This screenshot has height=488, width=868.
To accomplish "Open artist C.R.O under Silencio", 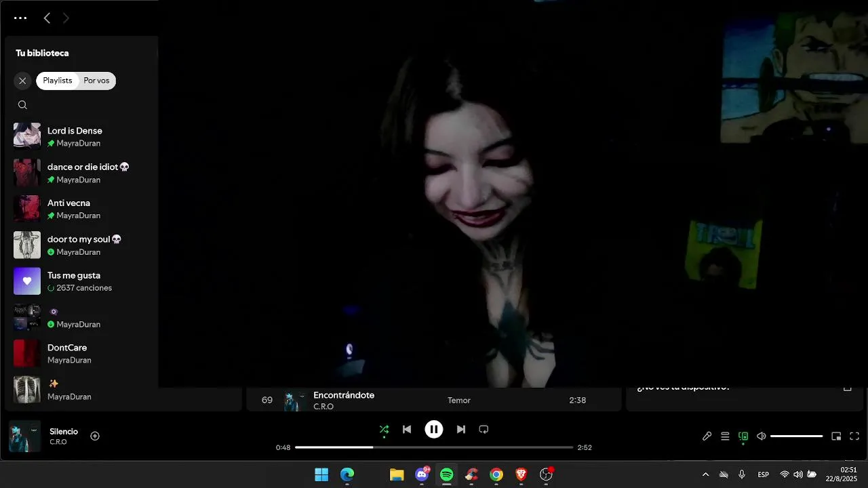I will pyautogui.click(x=58, y=442).
